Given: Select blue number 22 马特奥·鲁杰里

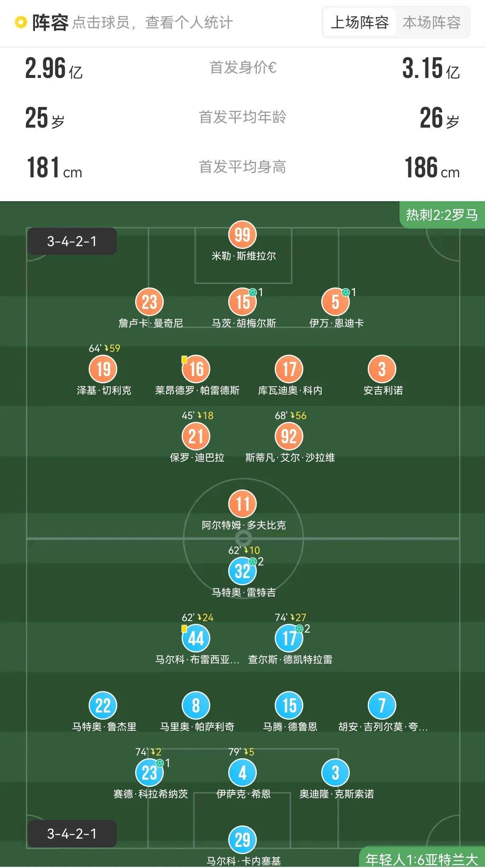Looking at the screenshot, I should (x=103, y=705).
